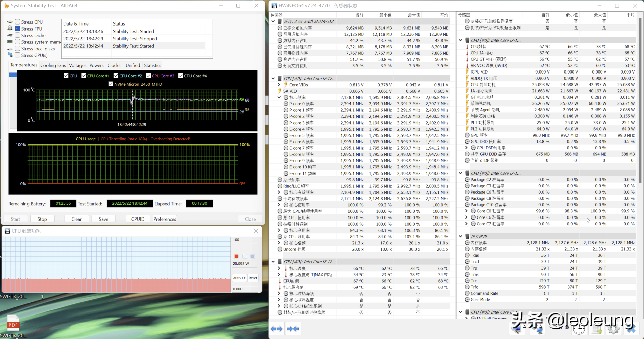Viewport: 644px width, 339px height.
Task: Click the clock reset-timer icon in HWiNFO
Action: 579,329
